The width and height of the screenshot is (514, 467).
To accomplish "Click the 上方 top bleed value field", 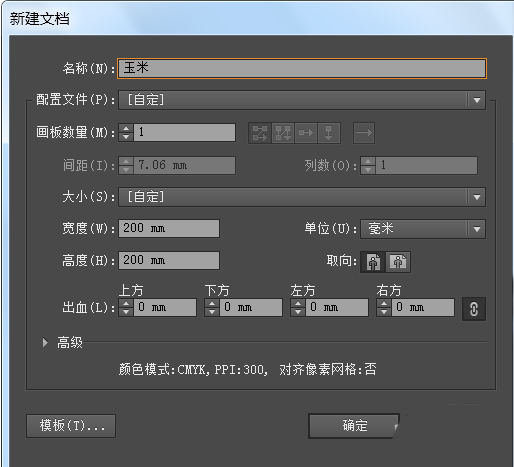I will coord(165,307).
